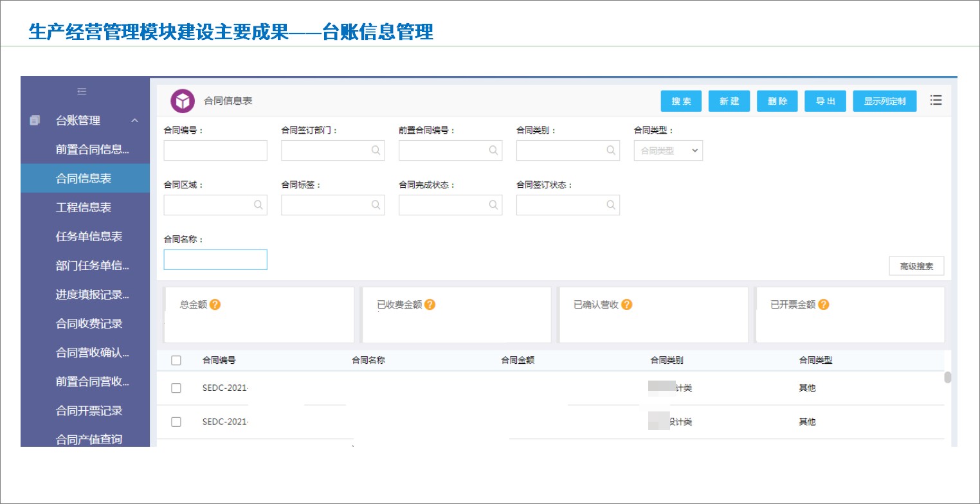Click the 新建 button
980x504 pixels.
(x=729, y=101)
